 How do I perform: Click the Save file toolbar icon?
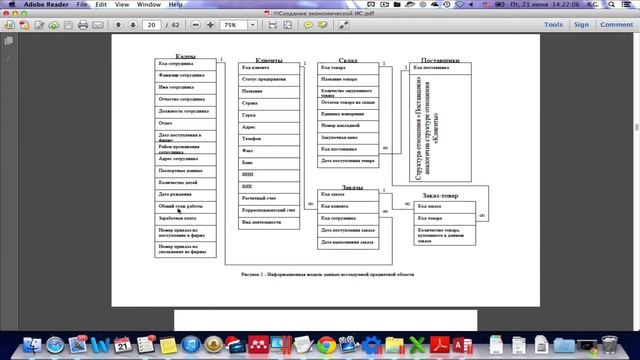[68, 25]
